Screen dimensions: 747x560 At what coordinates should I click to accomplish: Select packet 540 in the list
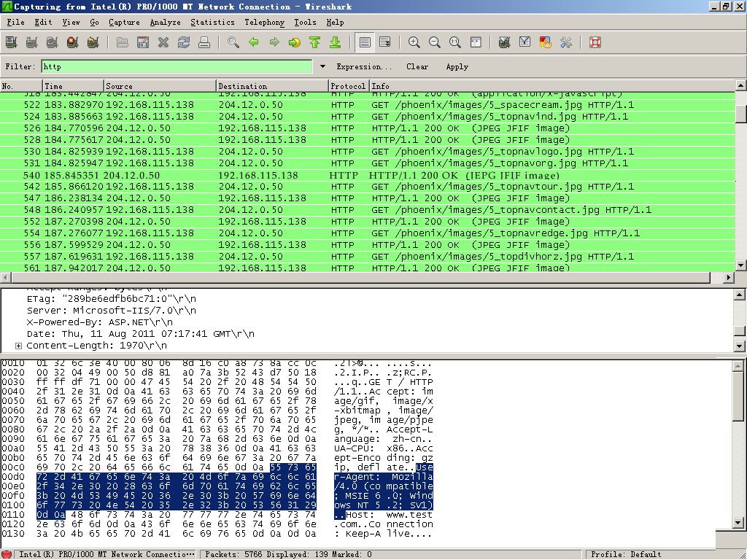pos(368,175)
